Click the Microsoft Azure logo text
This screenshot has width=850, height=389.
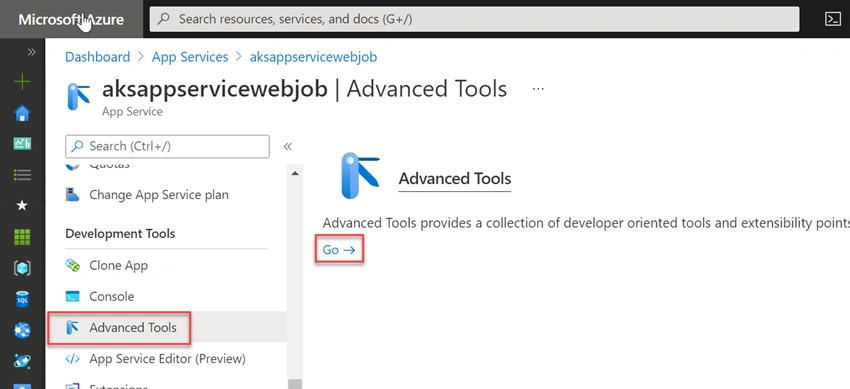71,20
